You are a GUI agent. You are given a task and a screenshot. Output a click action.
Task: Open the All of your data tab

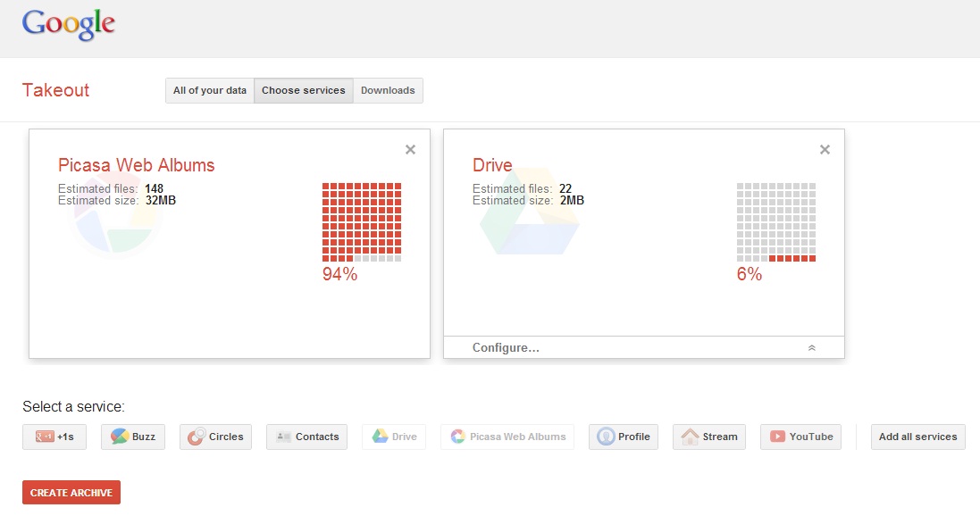tap(209, 90)
